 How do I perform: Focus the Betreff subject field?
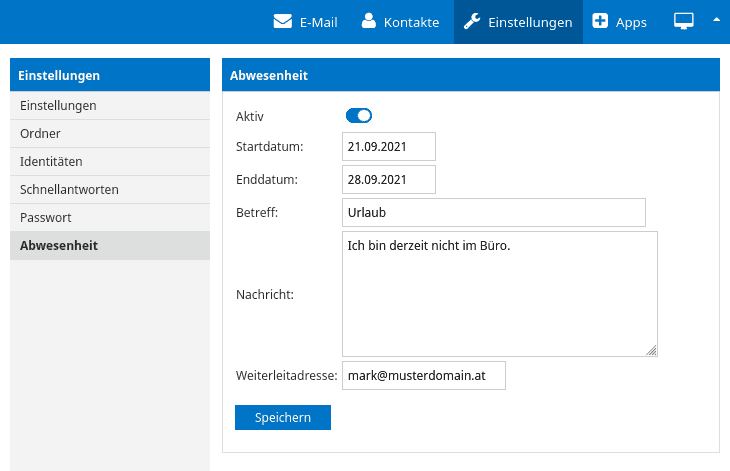(493, 213)
